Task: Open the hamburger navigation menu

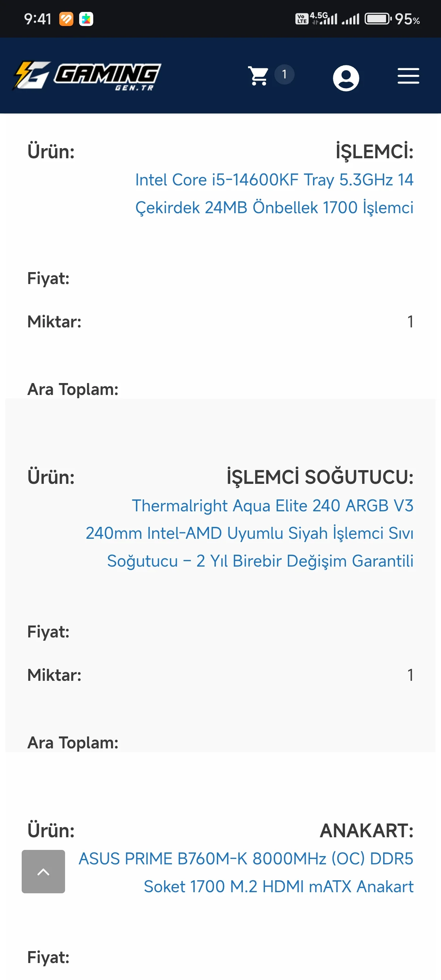Action: point(408,76)
